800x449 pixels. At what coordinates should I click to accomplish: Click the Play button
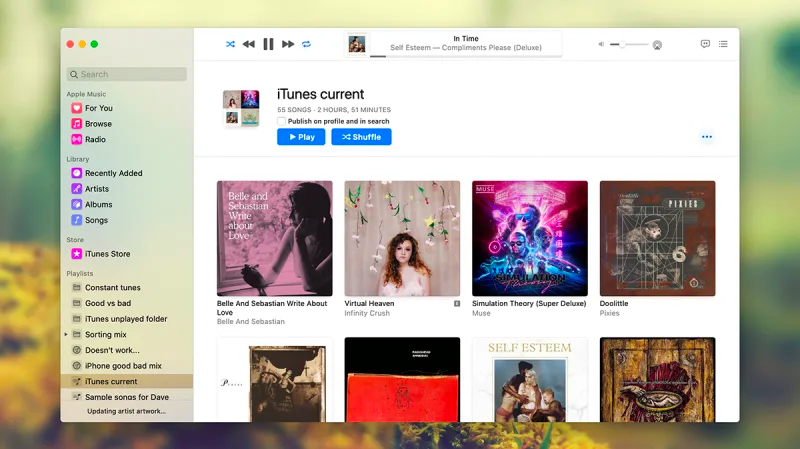pyautogui.click(x=301, y=137)
